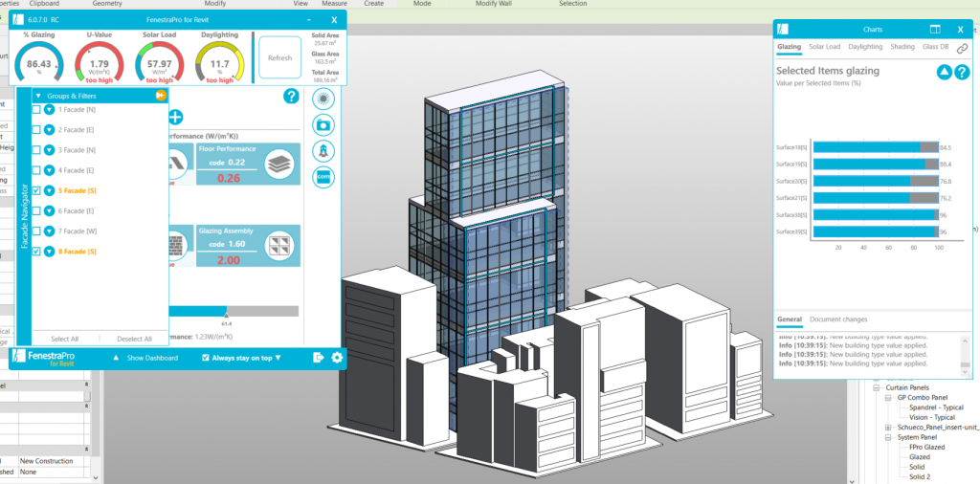Open FenestraPro settings gear
The height and width of the screenshot is (484, 980).
pyautogui.click(x=338, y=357)
